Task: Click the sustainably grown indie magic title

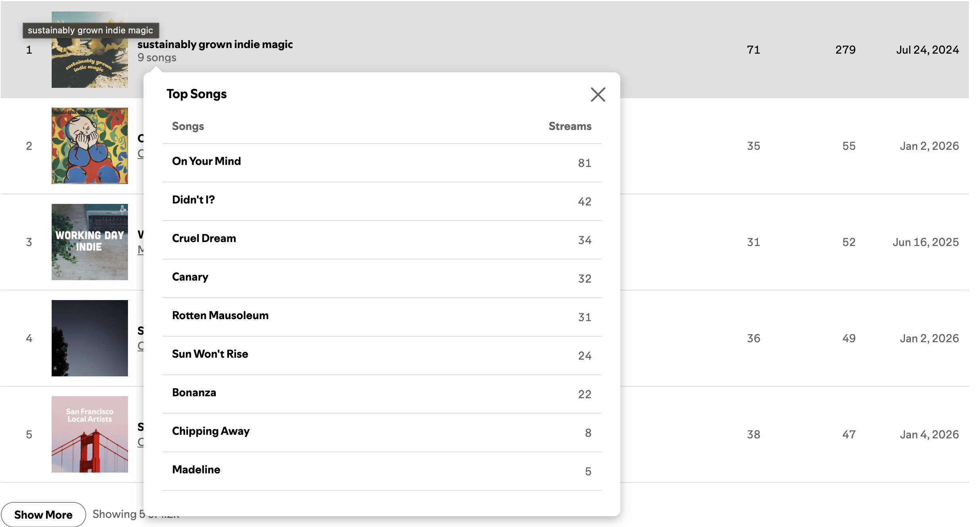Action: [215, 45]
